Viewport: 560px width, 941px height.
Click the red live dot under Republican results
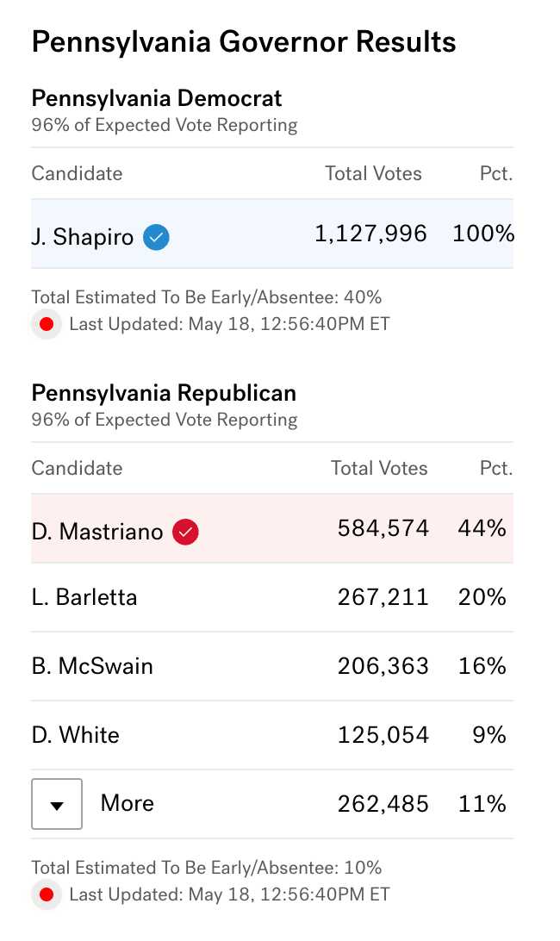tap(47, 894)
